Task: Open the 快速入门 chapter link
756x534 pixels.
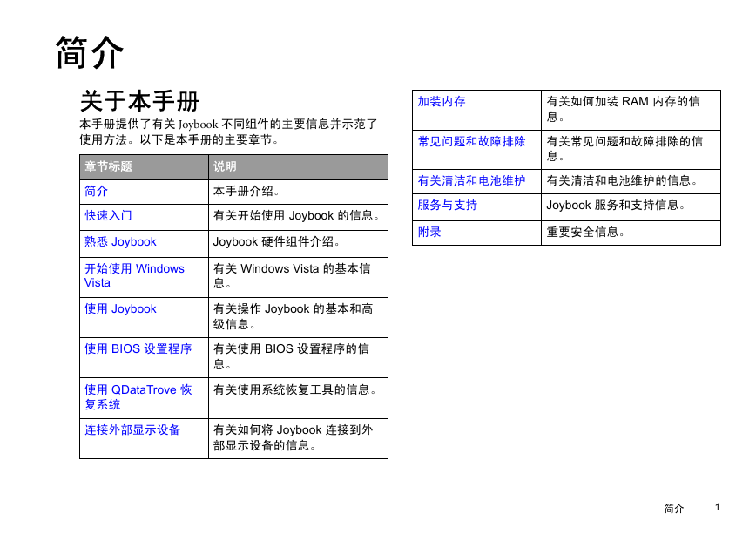Action: coord(108,216)
